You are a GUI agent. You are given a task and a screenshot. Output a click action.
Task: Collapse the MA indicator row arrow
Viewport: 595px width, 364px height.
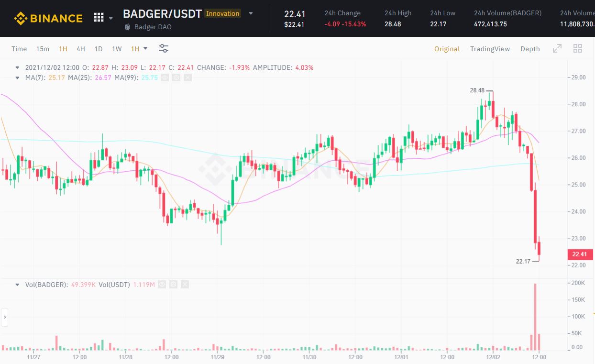tap(18, 77)
